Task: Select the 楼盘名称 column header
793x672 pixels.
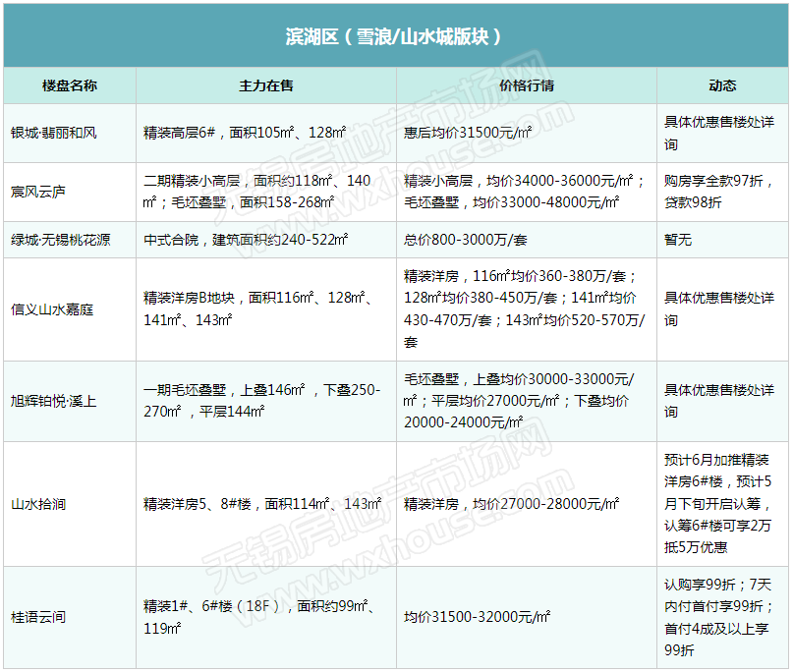Action: [x=70, y=85]
